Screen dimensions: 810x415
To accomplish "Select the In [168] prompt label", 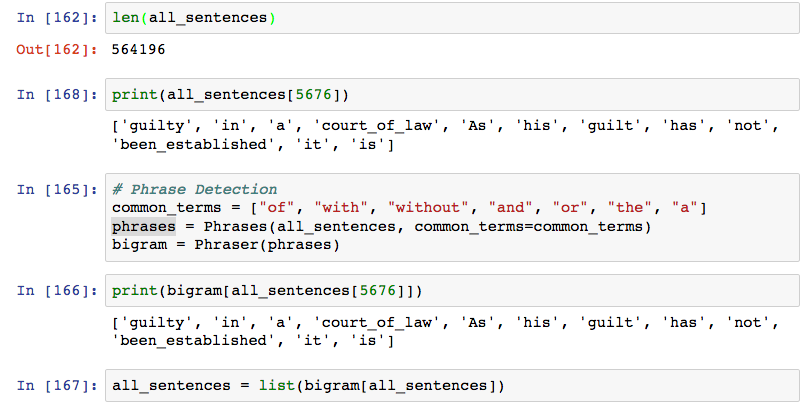I will click(x=57, y=95).
